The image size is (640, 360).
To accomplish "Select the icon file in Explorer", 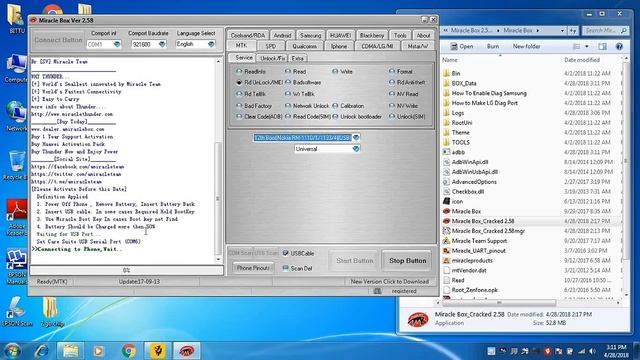I will (457, 202).
